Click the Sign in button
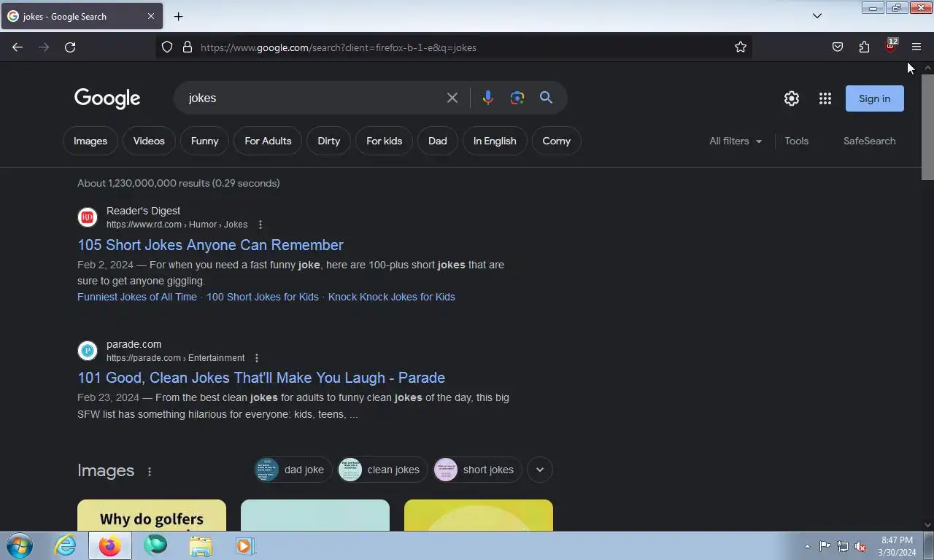 pos(874,98)
